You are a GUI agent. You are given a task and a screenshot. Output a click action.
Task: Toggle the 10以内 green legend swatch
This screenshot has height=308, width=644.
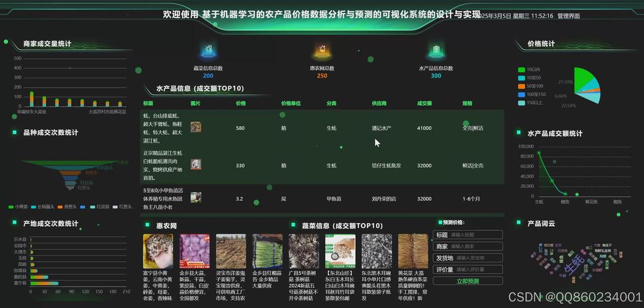[x=521, y=70]
